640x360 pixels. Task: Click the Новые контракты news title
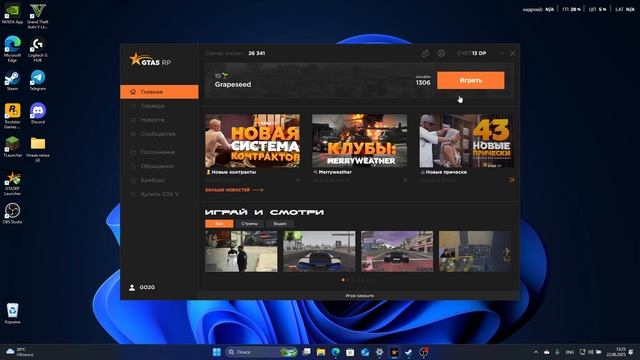(x=234, y=172)
